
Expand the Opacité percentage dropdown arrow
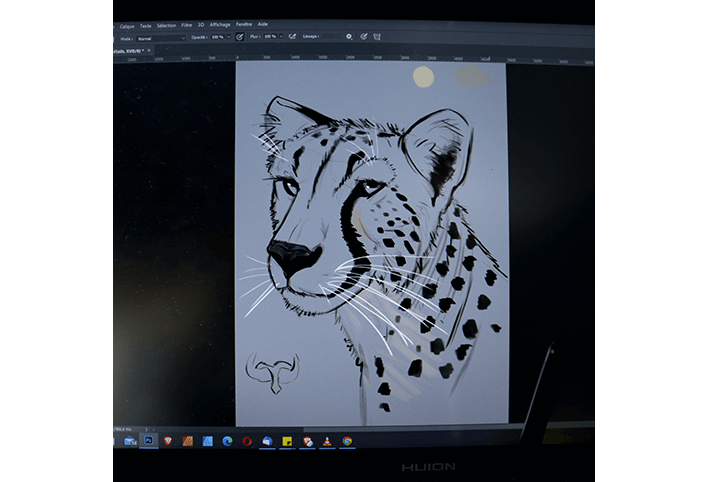pyautogui.click(x=229, y=37)
